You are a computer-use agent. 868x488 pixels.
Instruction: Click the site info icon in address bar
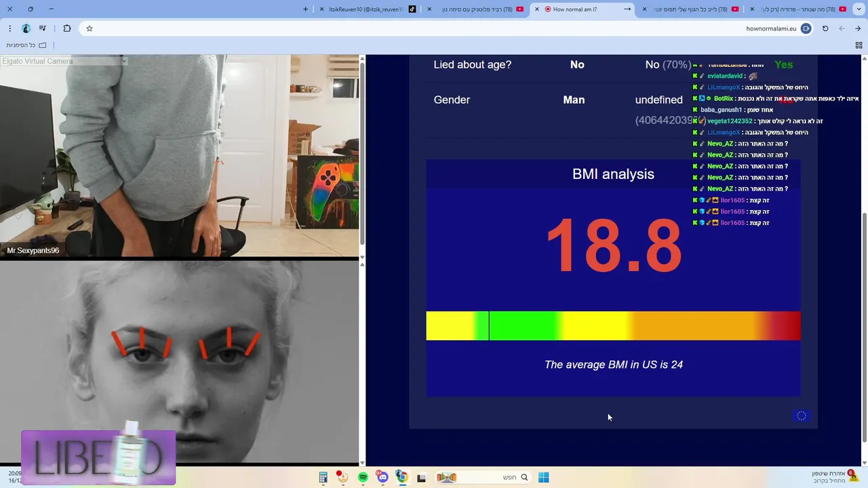(x=806, y=28)
